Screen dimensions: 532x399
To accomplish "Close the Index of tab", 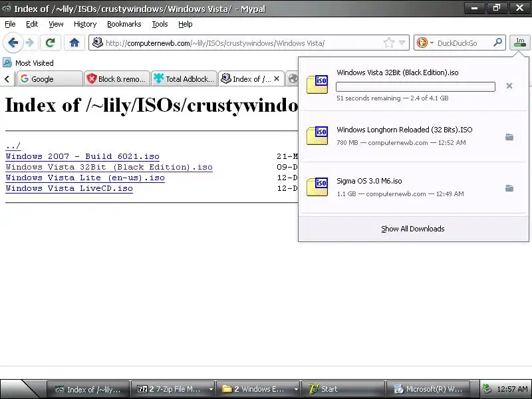I will 277,78.
